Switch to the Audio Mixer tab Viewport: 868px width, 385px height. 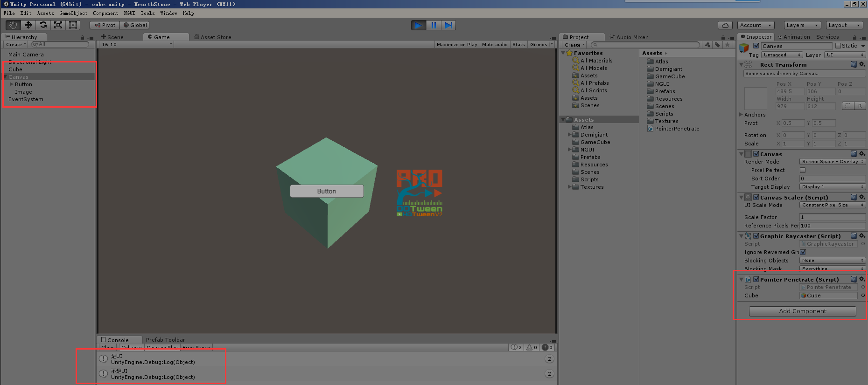pyautogui.click(x=628, y=37)
